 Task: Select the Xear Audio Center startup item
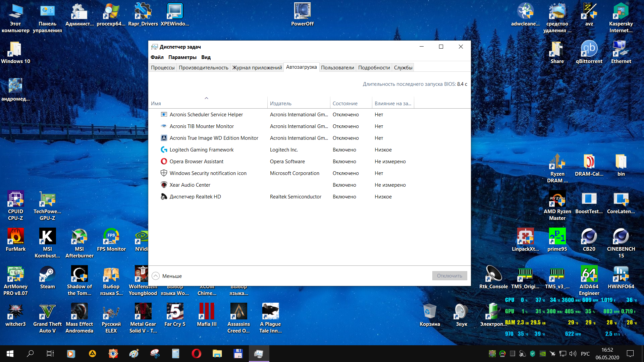pyautogui.click(x=190, y=185)
